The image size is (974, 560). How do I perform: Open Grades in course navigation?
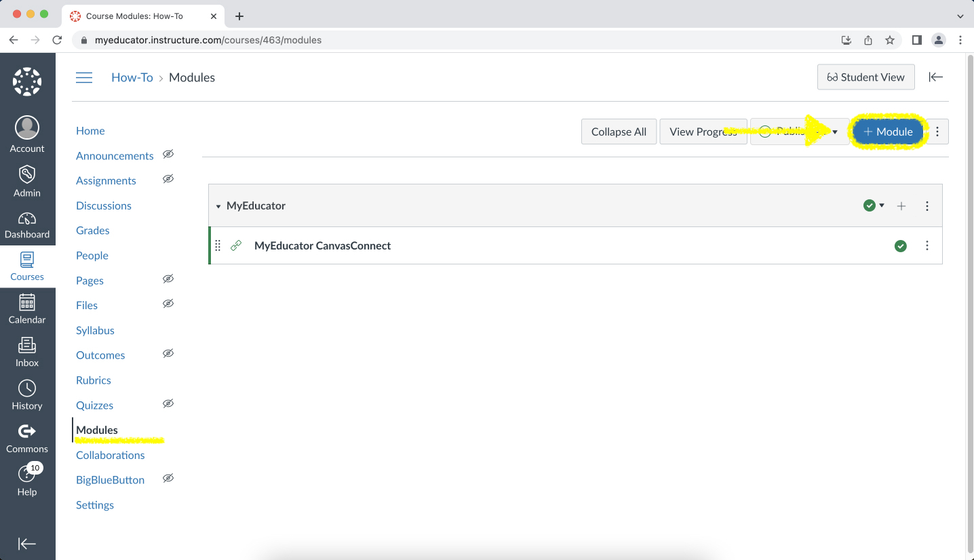[93, 231]
